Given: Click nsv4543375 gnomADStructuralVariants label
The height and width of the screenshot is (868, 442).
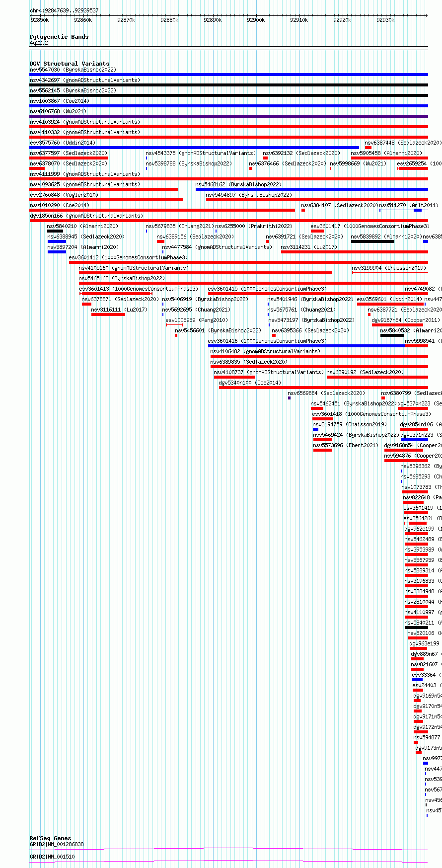Looking at the screenshot, I should pyautogui.click(x=201, y=154).
